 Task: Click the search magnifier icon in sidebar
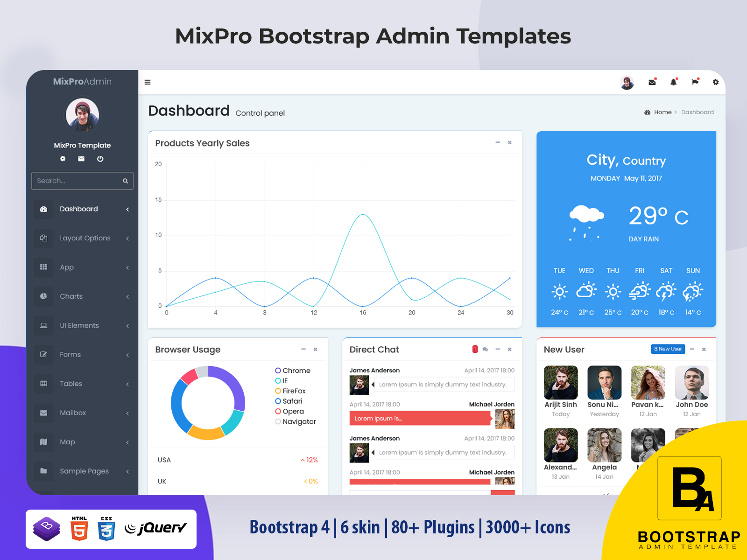(125, 181)
